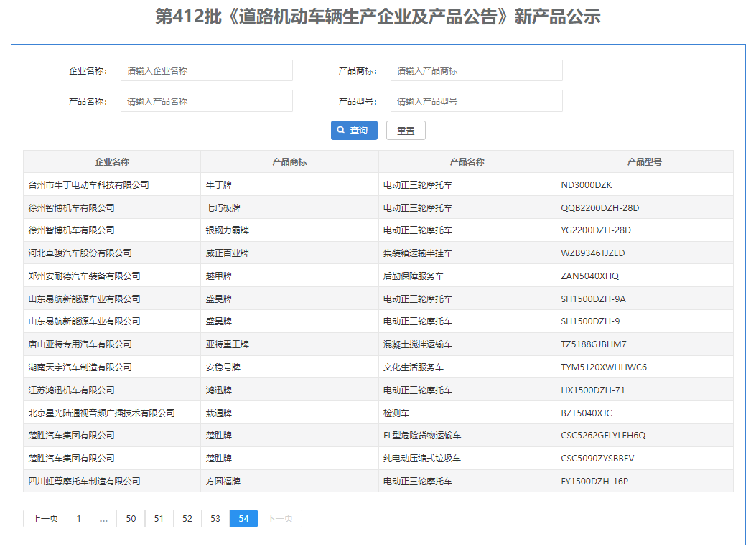Select product cell 混凝土搅拌运输车

coord(467,344)
